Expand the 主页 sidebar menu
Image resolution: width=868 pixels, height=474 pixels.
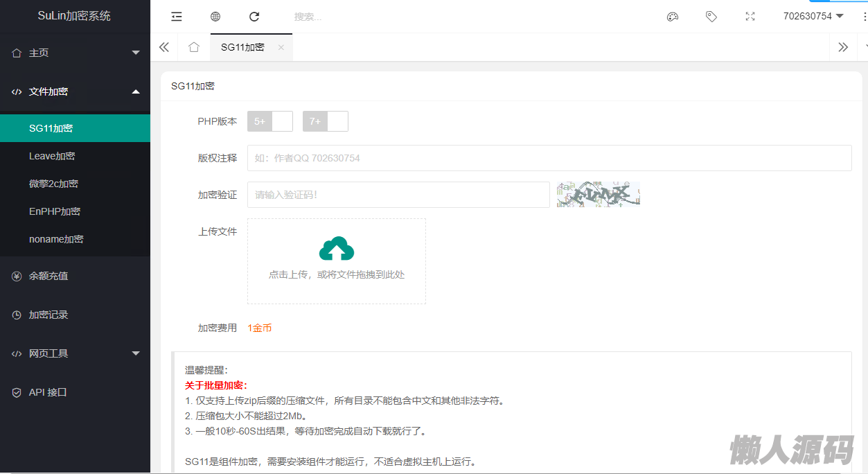(x=75, y=53)
